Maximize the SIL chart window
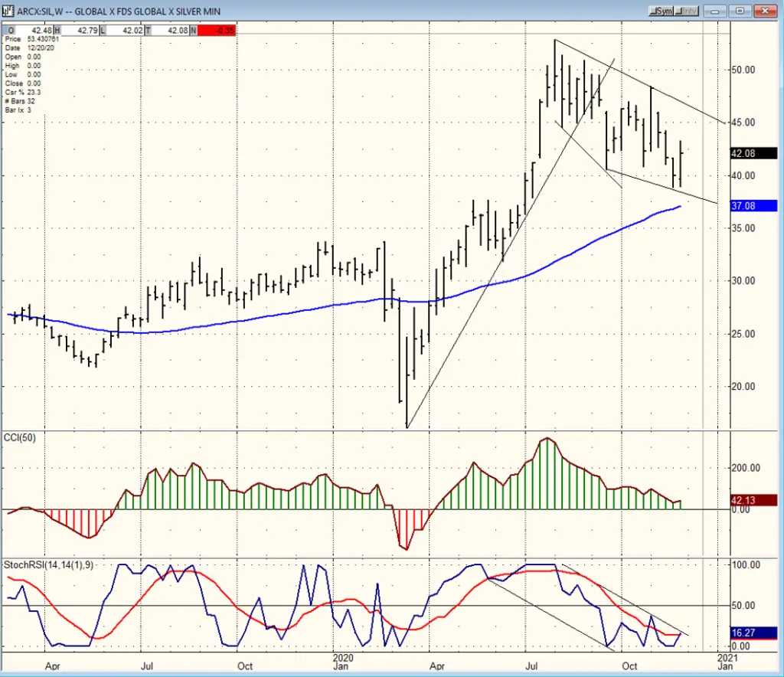 tap(740, 11)
